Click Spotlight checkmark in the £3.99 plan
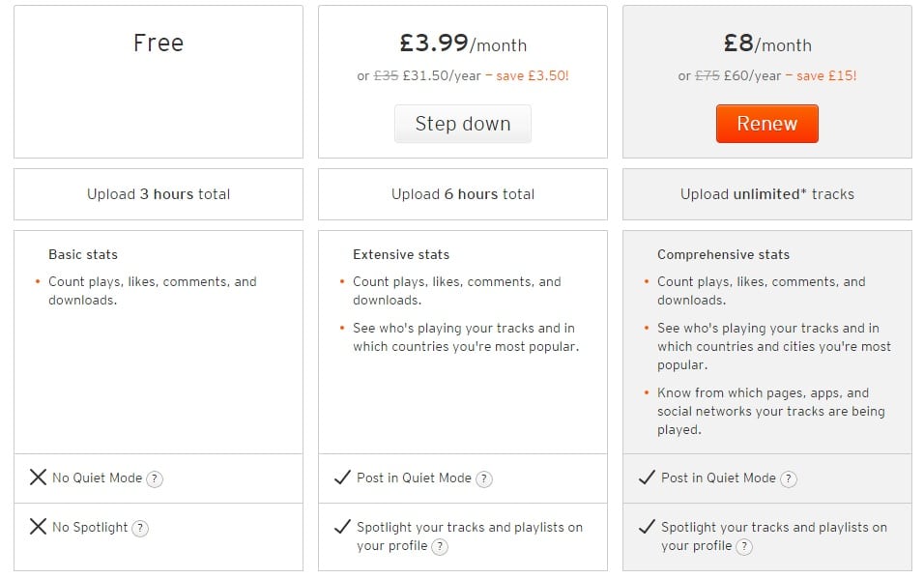The image size is (924, 579). 342,527
